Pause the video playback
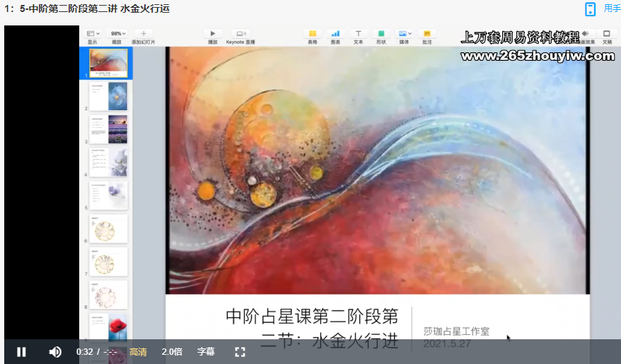This screenshot has width=621, height=364. click(21, 352)
